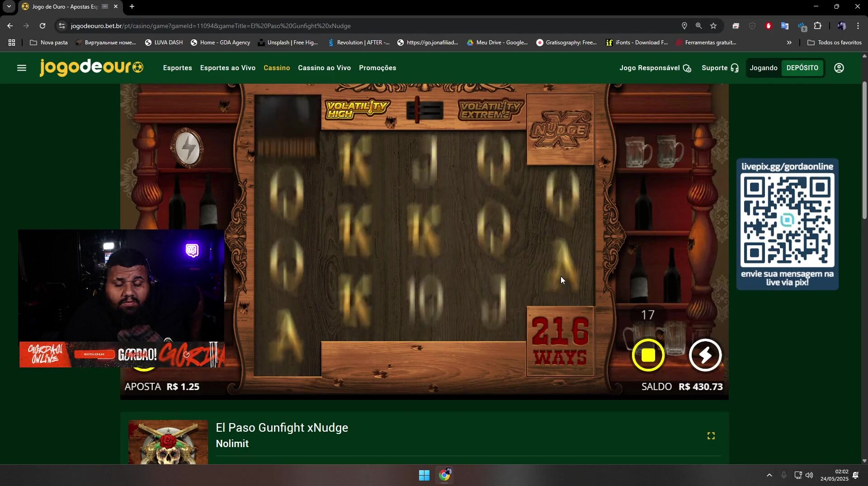Open the bookmarks apps grid icon
Image resolution: width=868 pixels, height=486 pixels.
pos(12,43)
